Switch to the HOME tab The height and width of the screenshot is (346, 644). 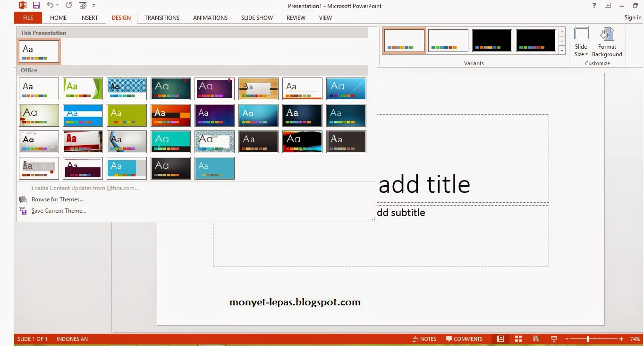[59, 18]
